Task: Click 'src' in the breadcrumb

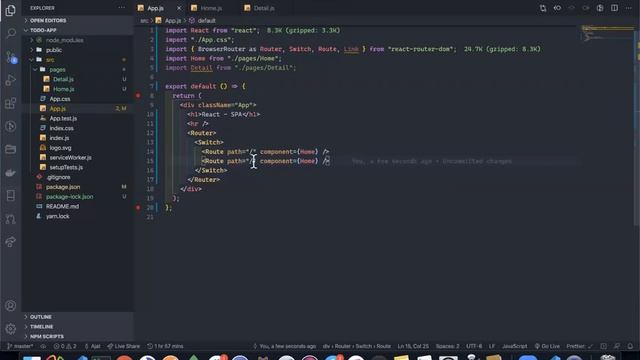Action: (x=144, y=20)
